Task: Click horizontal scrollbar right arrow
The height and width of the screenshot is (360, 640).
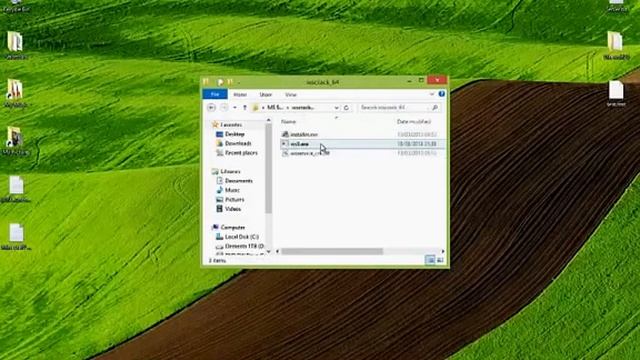Action: click(443, 251)
